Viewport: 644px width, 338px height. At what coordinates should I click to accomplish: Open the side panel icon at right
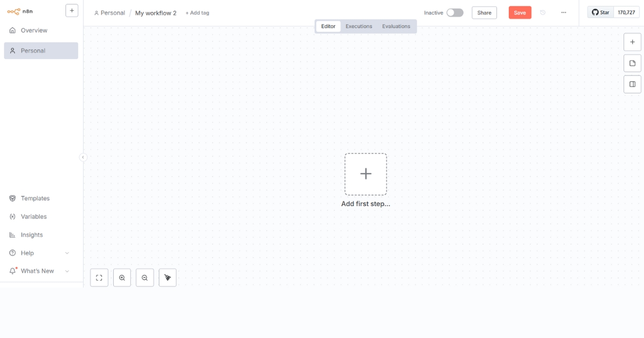[632, 84]
